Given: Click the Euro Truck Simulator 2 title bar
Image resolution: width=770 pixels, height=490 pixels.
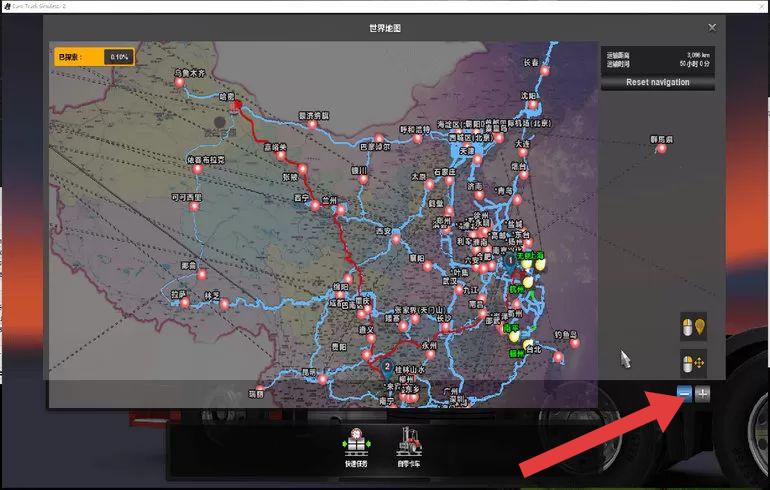Looking at the screenshot, I should [385, 6].
